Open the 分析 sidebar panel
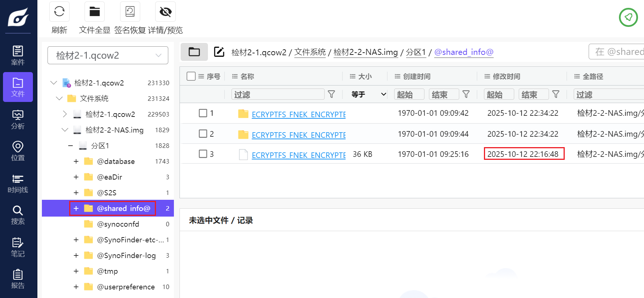 tap(18, 119)
